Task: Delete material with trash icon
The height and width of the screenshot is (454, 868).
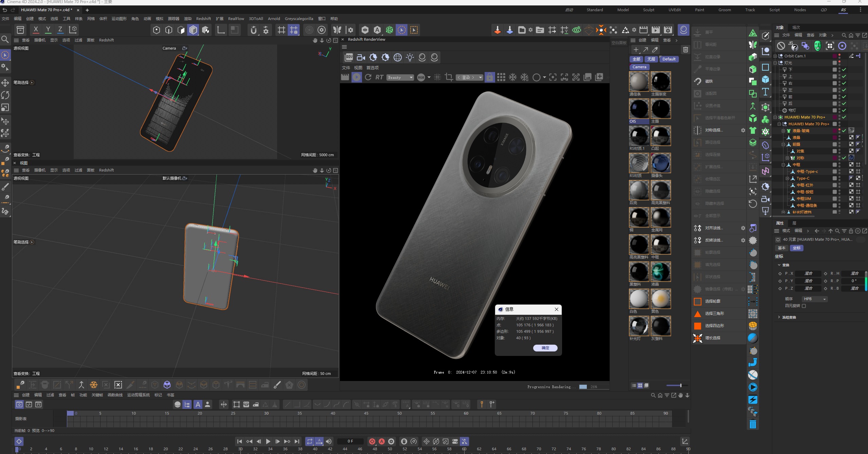Action: tap(685, 50)
